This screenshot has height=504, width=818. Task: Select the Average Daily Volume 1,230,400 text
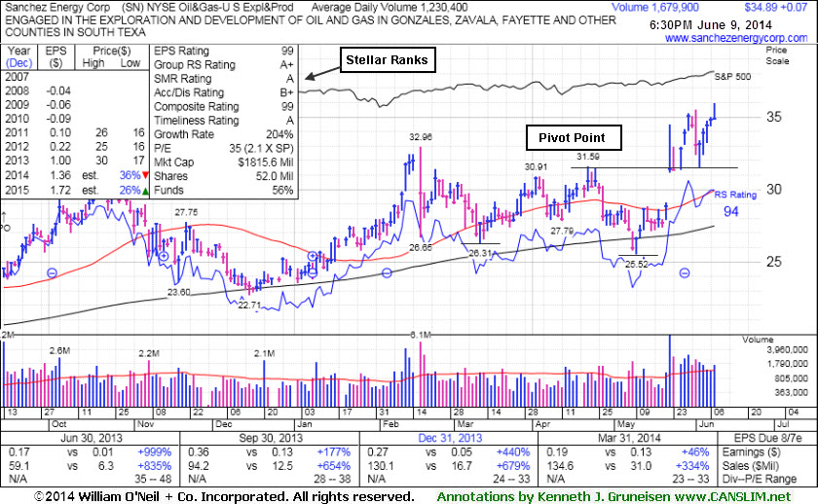[390, 7]
